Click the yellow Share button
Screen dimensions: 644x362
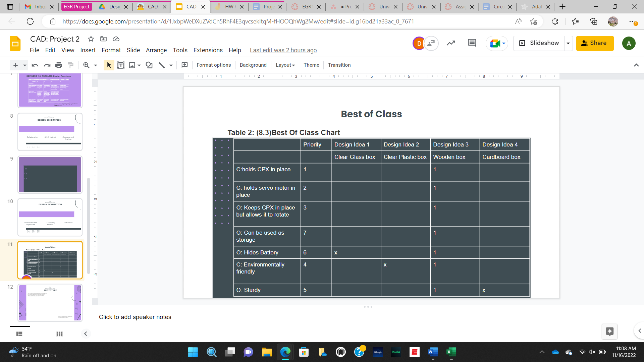point(595,43)
